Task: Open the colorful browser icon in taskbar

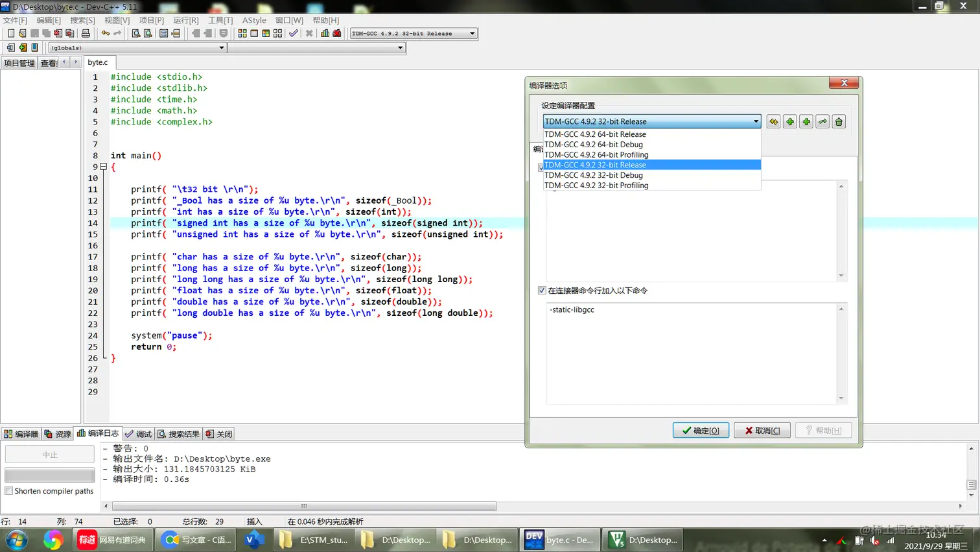Action: 53,540
